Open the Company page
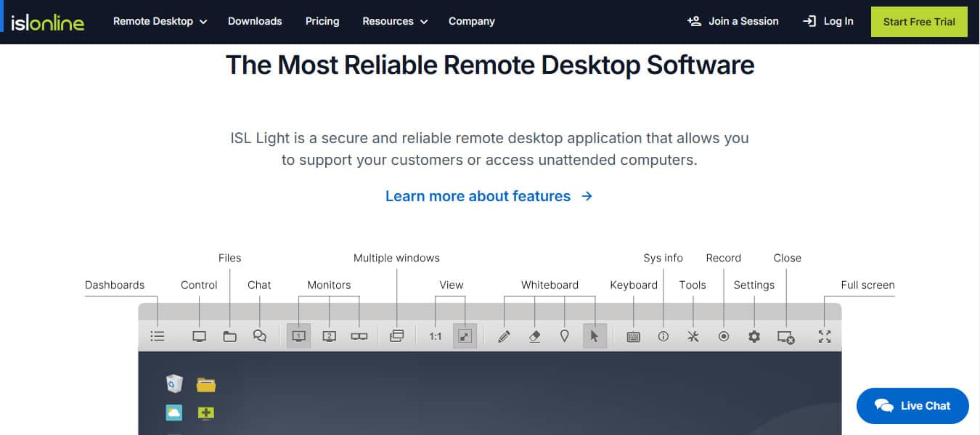This screenshot has height=435, width=980. tap(472, 21)
